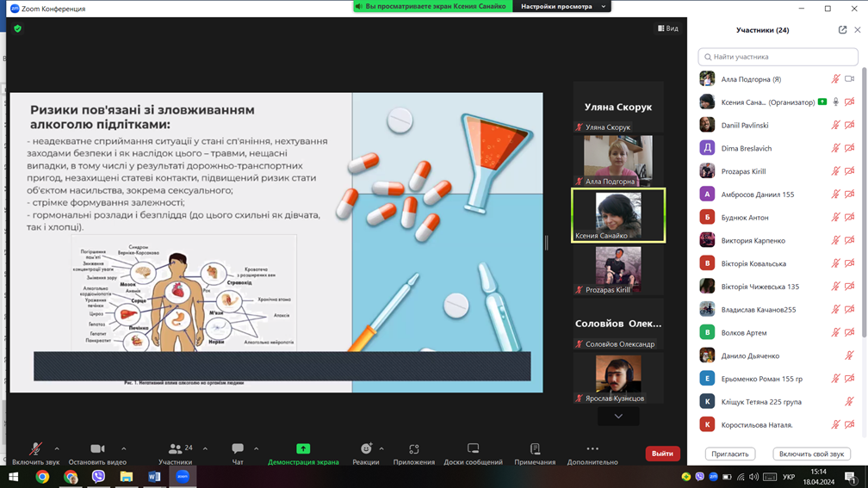
Task: Toggle the Участники panel button
Action: click(176, 453)
